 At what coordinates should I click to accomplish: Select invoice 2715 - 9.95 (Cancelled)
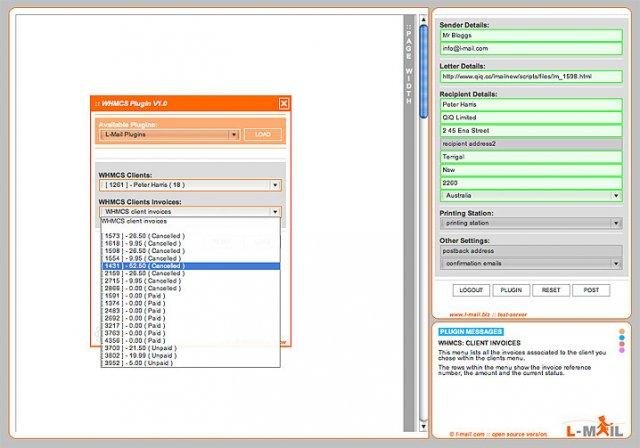tap(190, 281)
